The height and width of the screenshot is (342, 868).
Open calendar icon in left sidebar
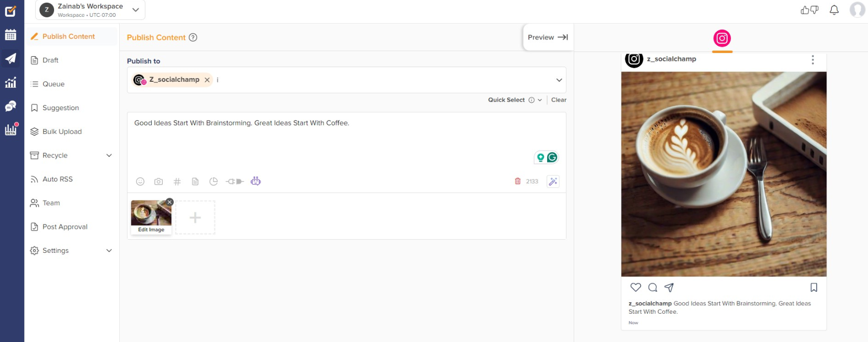[x=11, y=35]
